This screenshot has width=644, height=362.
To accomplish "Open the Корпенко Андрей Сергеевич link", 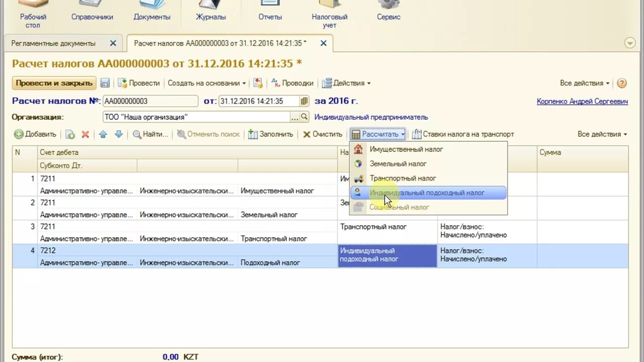I will pyautogui.click(x=582, y=101).
